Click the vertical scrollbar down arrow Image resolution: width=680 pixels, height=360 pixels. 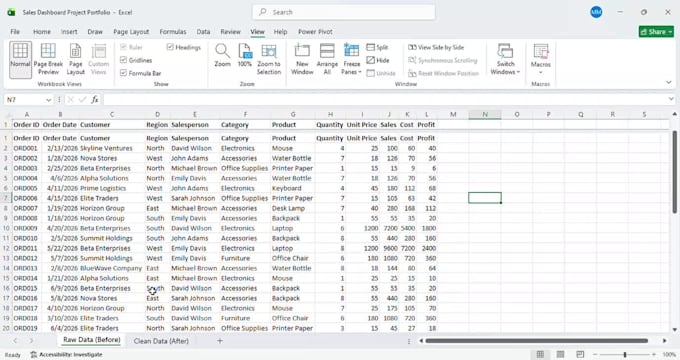coord(674,330)
